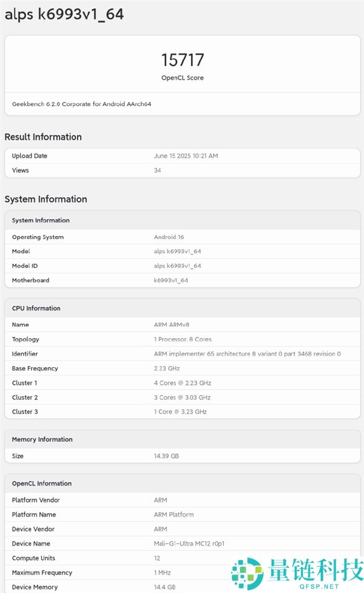Click the Base Frequency label
Viewport: 364px width, 593px height.
click(35, 368)
